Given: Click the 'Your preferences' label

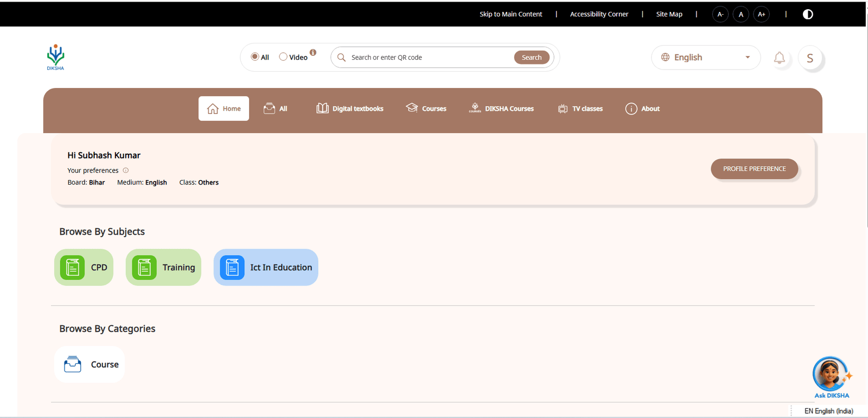Looking at the screenshot, I should tap(93, 170).
